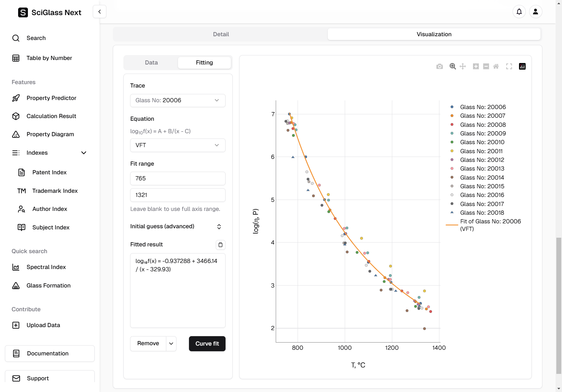The image size is (562, 392).
Task: Toggle Glass No: 20008 trace in legend
Action: click(x=482, y=125)
